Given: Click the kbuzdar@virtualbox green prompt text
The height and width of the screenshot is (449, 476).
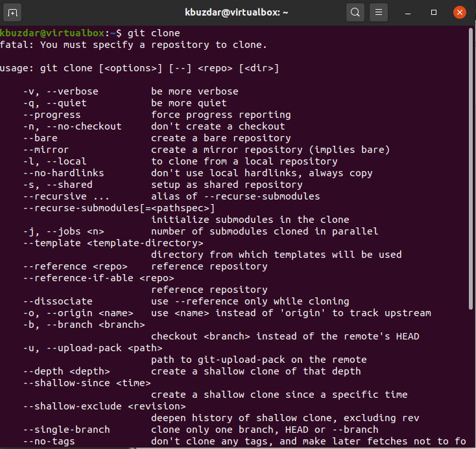Looking at the screenshot, I should tap(52, 33).
